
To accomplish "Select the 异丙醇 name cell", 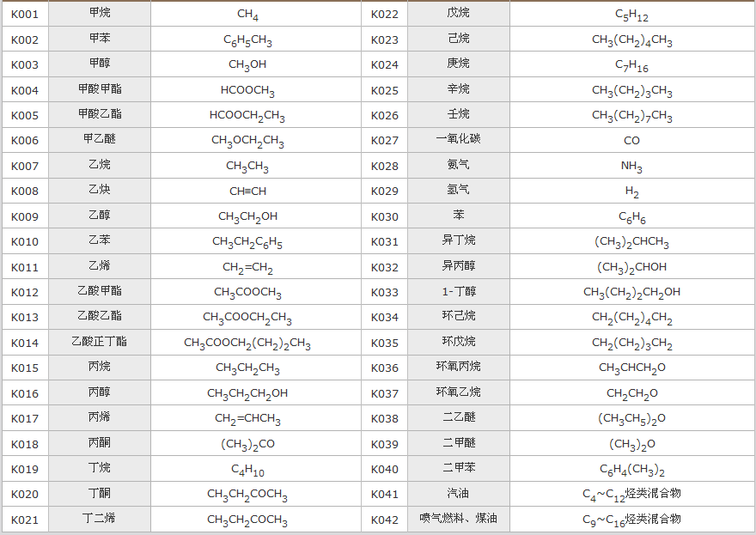I will 459,267.
